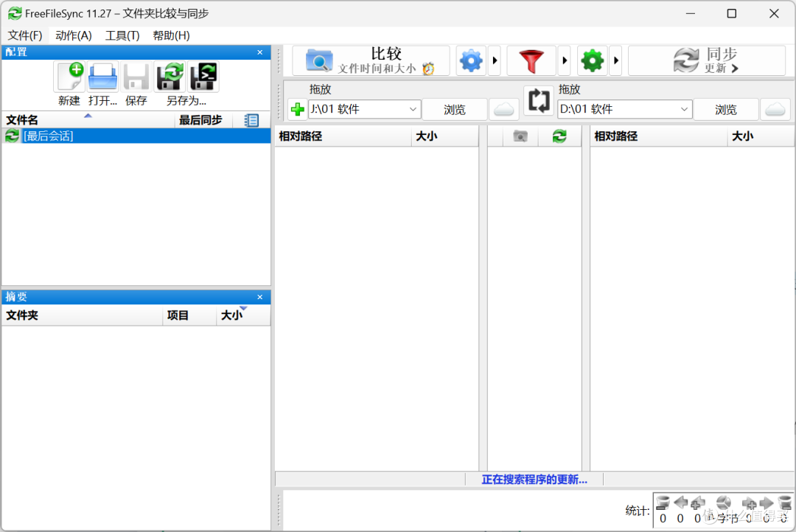
Task: Click the 正在搜索程序的更新 update link
Action: [535, 480]
